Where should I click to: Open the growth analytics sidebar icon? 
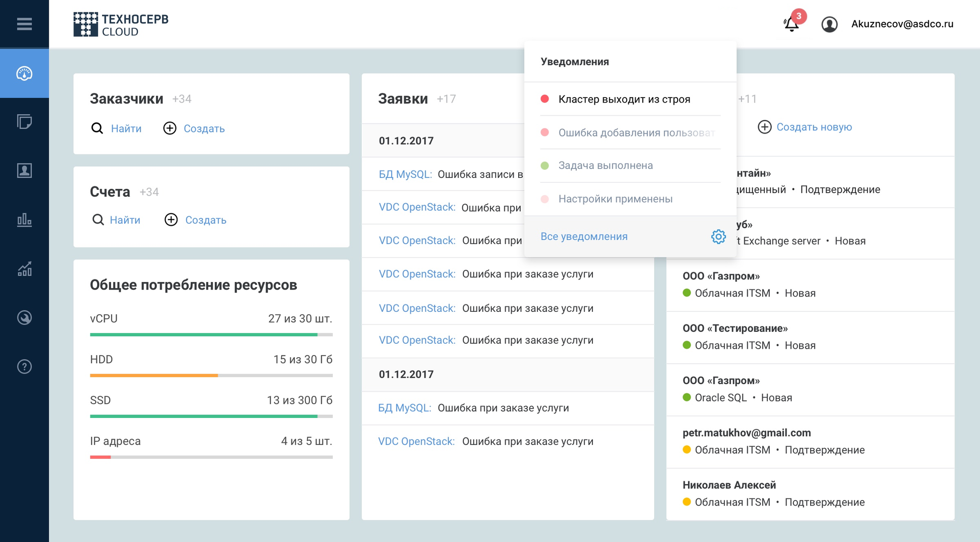tap(24, 269)
